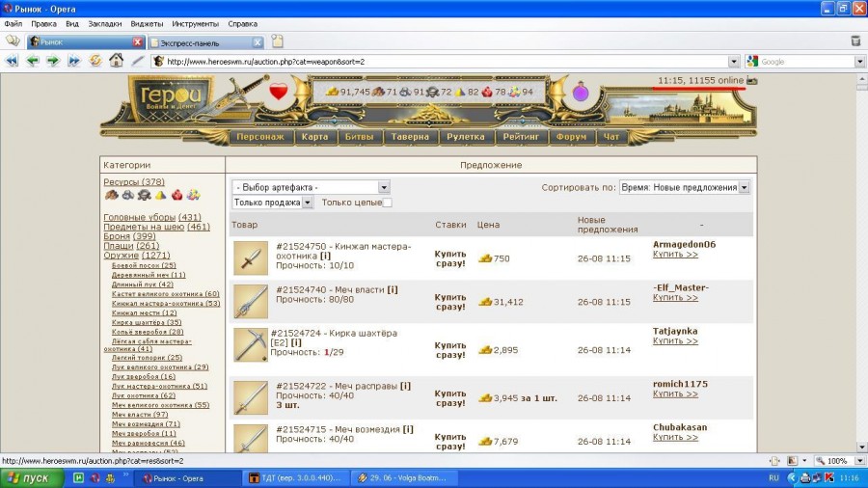This screenshot has width=868, height=488.
Task: Open the home page icon
Action: point(117,61)
